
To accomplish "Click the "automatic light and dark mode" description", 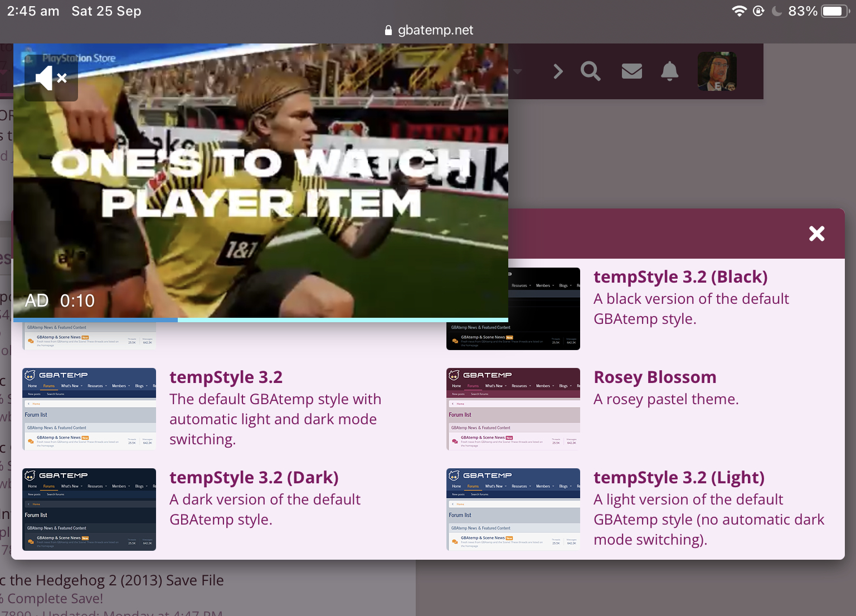I will 273,419.
